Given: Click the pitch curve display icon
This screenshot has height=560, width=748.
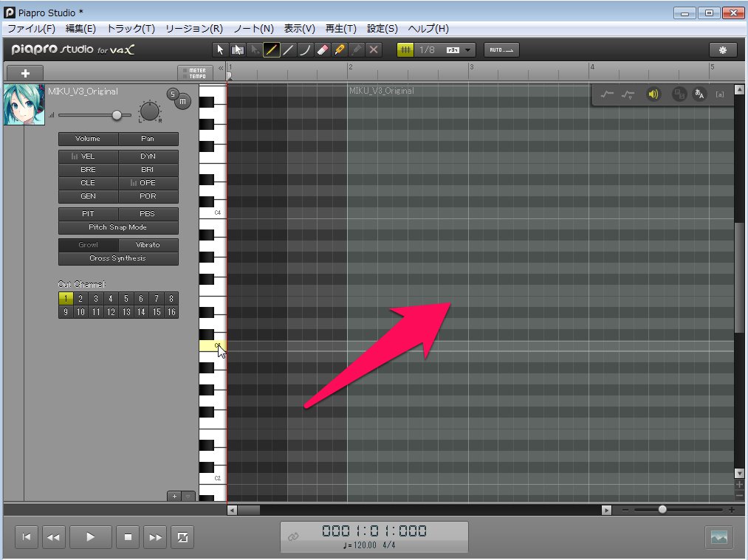Looking at the screenshot, I should point(607,94).
